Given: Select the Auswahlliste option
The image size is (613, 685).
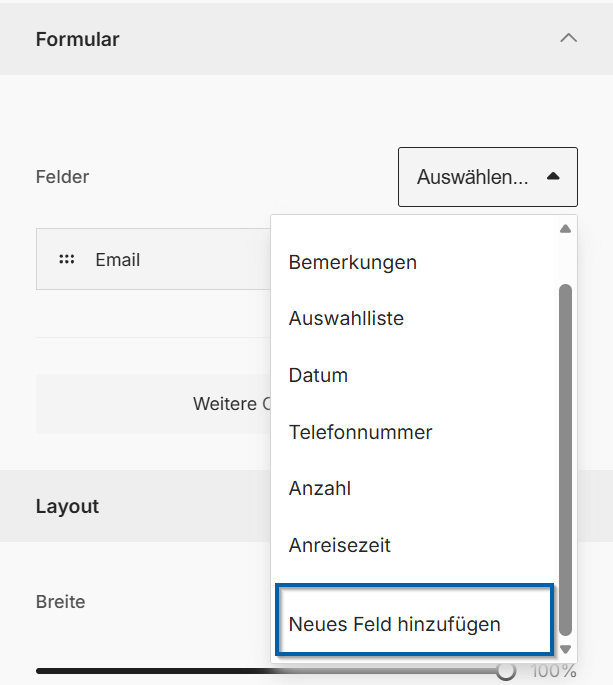Looking at the screenshot, I should 346,319.
